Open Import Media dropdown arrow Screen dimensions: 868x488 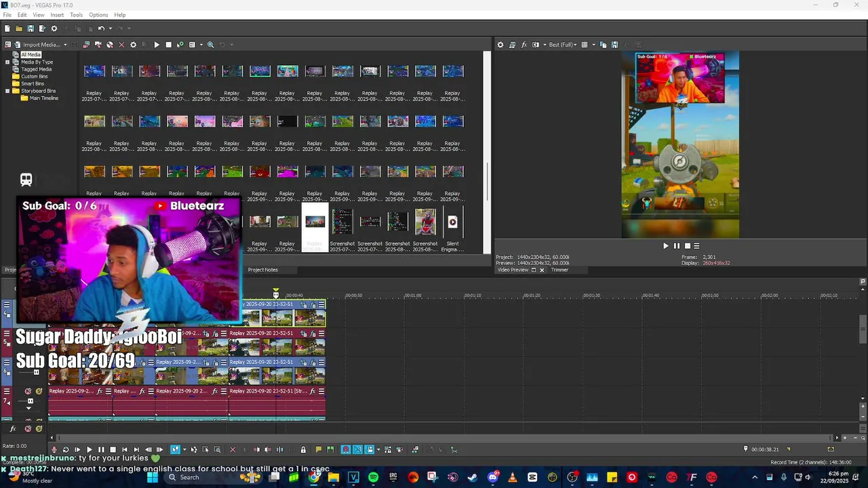tap(65, 45)
